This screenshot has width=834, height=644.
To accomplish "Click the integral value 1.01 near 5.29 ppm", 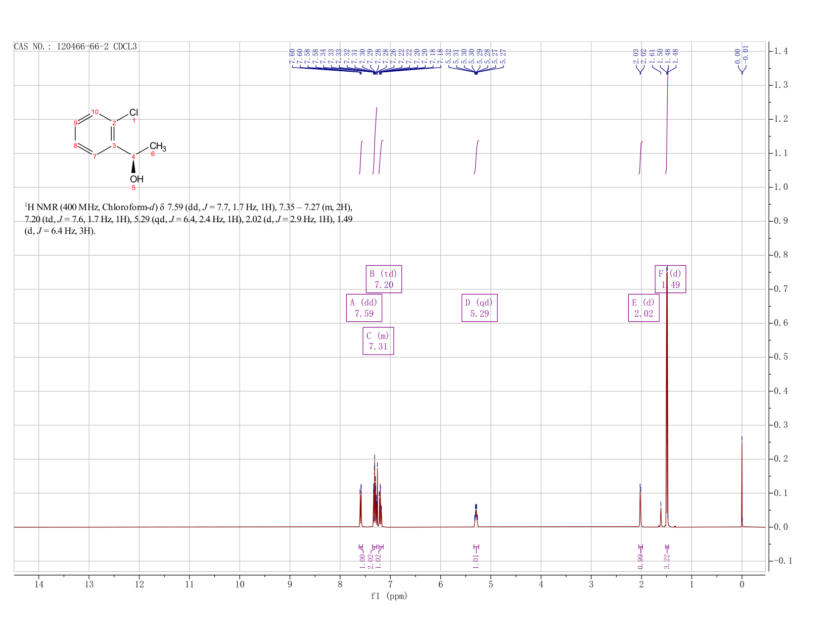I will coord(476,561).
